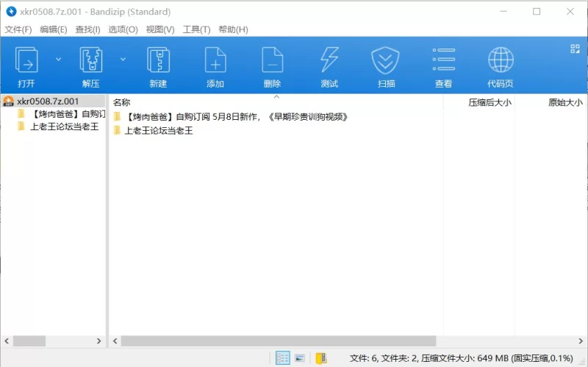588x367 pixels.
Task: Sort by the 名称 column header
Action: click(122, 102)
